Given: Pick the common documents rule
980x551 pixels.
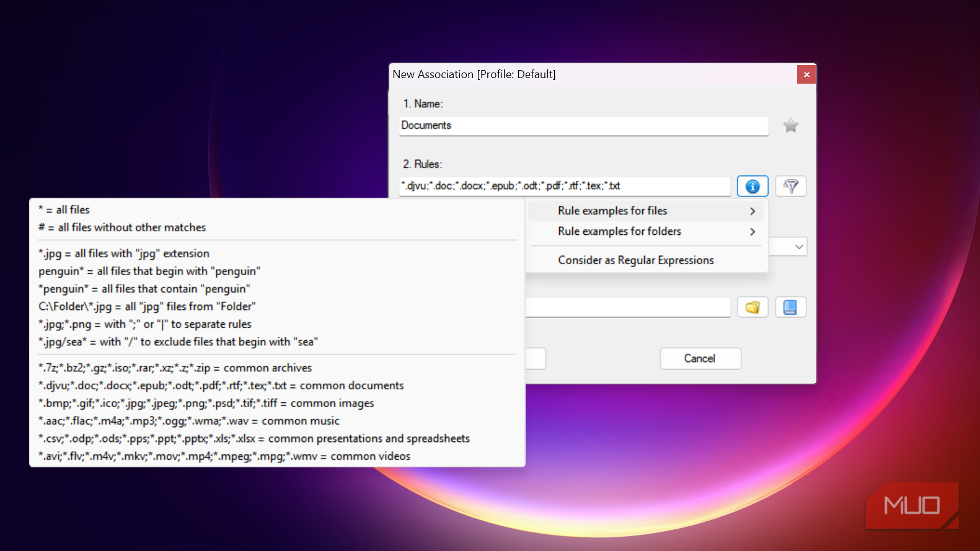Looking at the screenshot, I should 277,386.
